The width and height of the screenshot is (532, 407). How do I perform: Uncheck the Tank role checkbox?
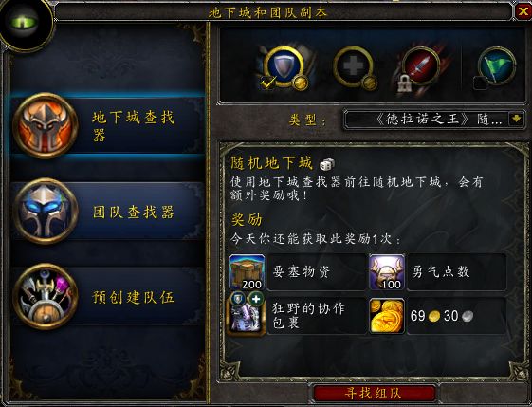[x=267, y=83]
